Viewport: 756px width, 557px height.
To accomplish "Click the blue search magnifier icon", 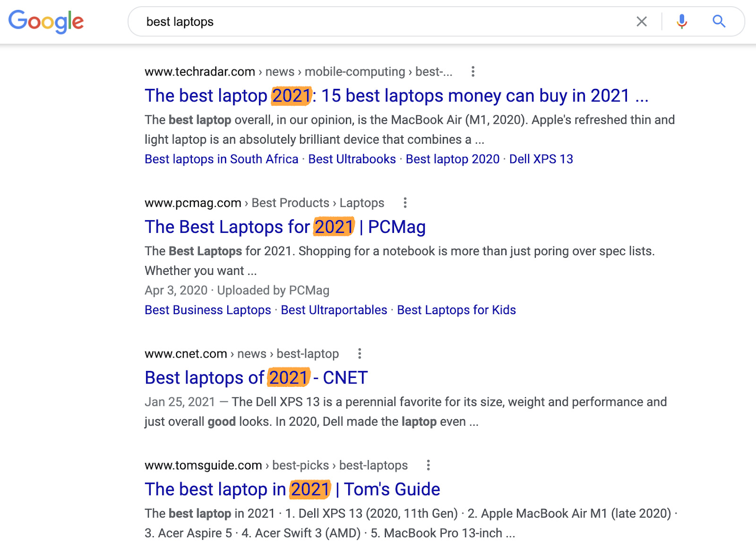I will click(x=719, y=22).
